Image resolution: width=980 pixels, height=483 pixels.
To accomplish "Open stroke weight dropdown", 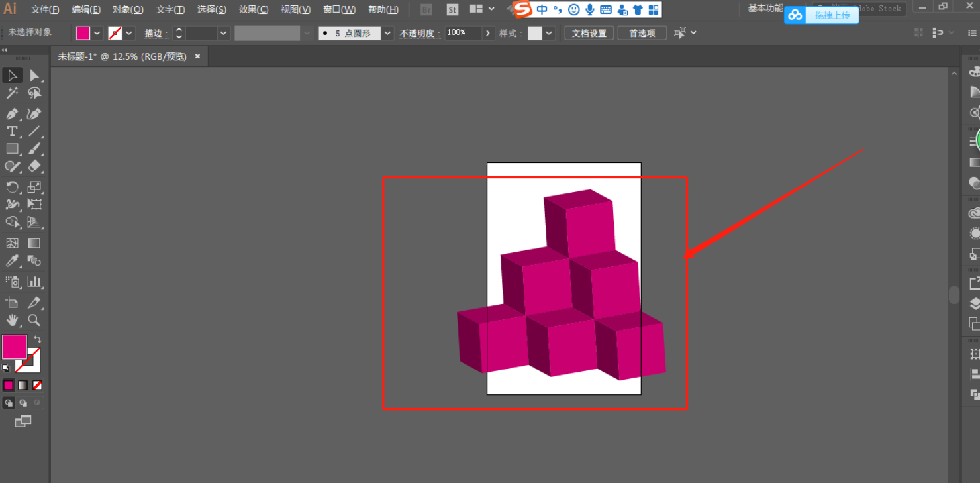I will tap(224, 33).
